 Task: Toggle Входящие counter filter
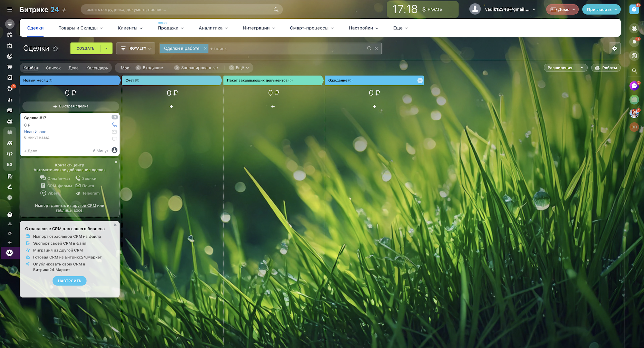click(x=149, y=68)
